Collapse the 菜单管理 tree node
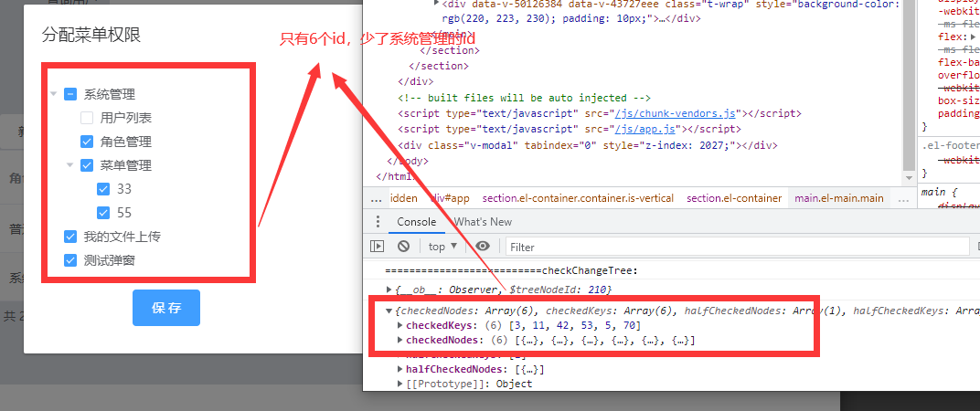Image resolution: width=980 pixels, height=411 pixels. (x=70, y=165)
